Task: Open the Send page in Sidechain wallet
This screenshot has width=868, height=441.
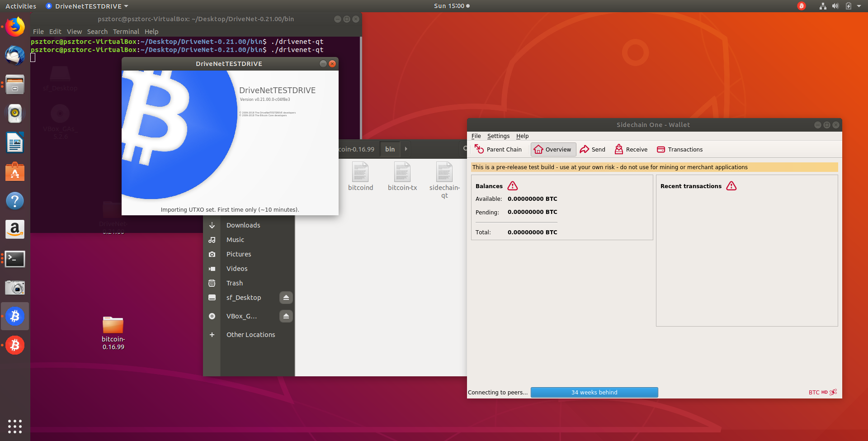Action: 592,149
